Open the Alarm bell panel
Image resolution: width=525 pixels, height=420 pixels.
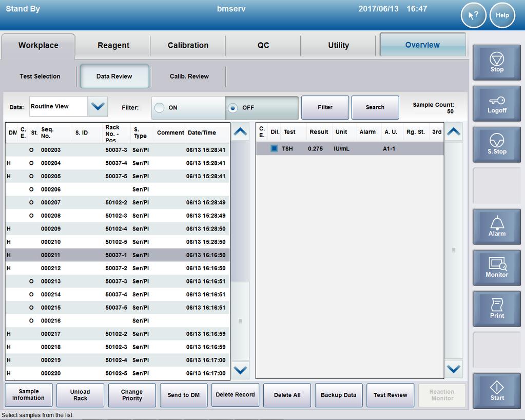pos(497,227)
